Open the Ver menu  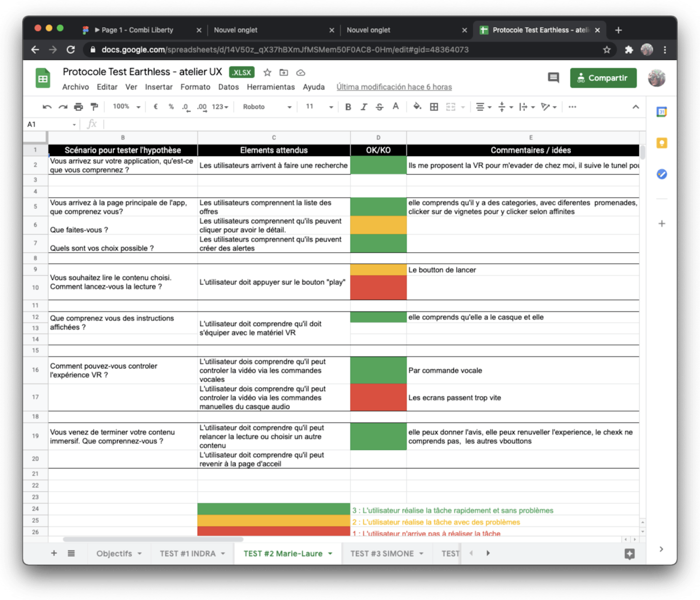(x=131, y=87)
